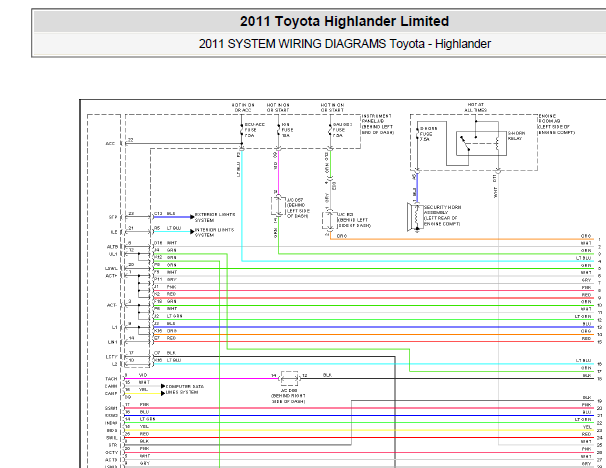606x468 pixels.
Task: Click the ACC pin label
Action: [x=112, y=142]
